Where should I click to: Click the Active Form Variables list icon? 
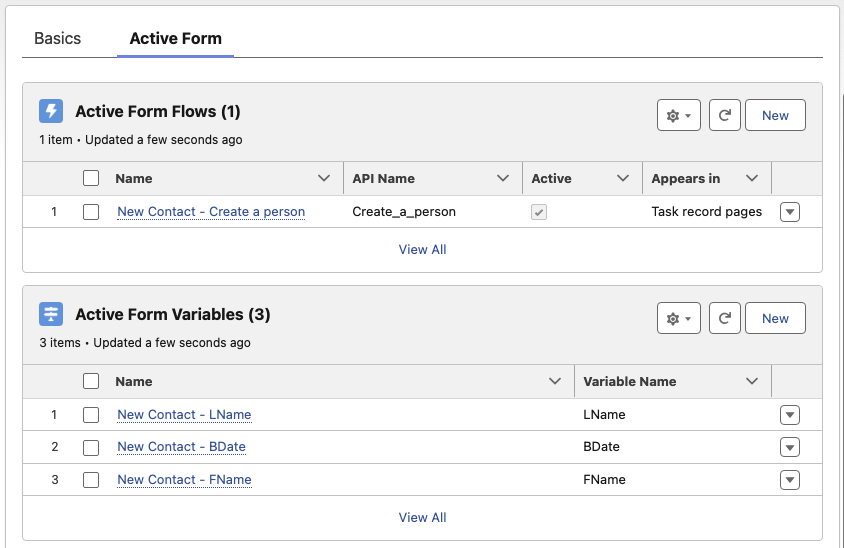tap(51, 314)
